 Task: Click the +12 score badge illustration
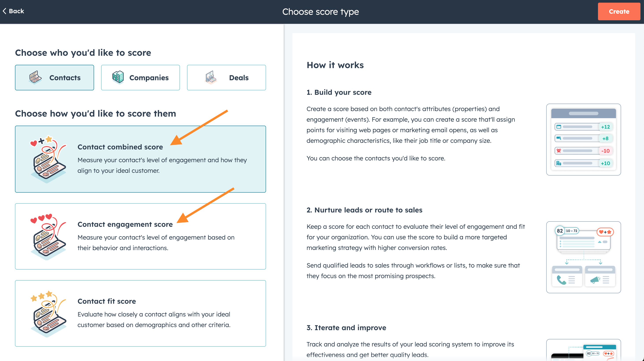click(x=606, y=127)
